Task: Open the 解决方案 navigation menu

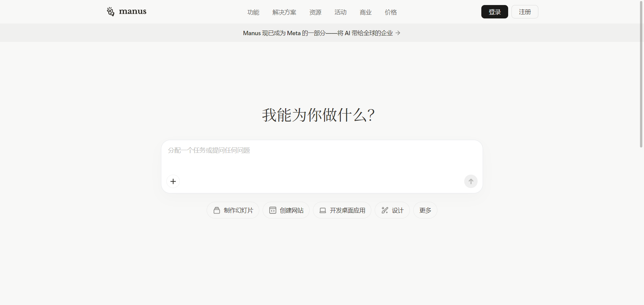Action: point(284,12)
